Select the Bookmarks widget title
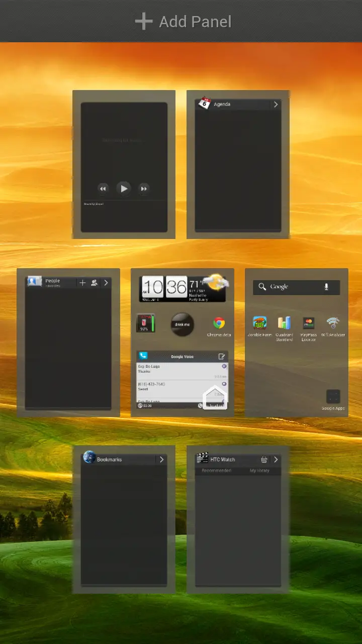 pos(109,460)
